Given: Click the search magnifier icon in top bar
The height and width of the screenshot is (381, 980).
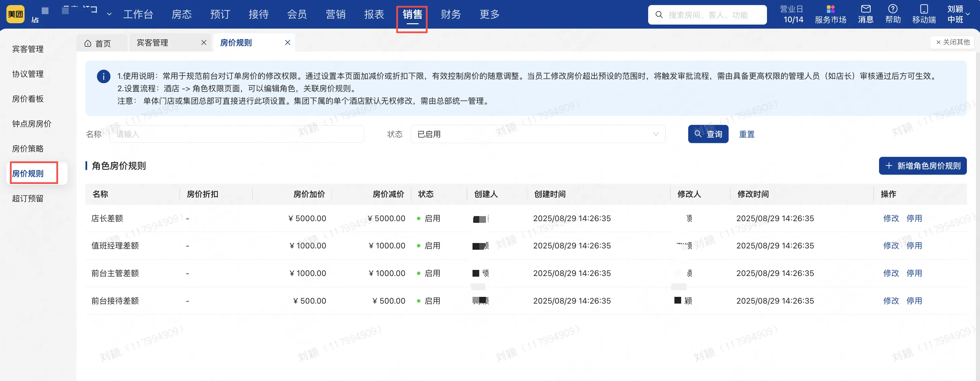Looking at the screenshot, I should tap(659, 15).
